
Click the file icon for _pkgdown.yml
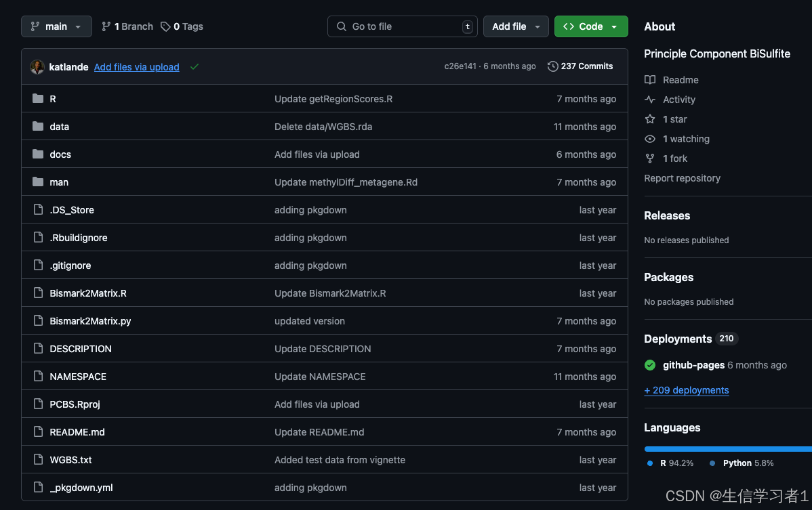pyautogui.click(x=38, y=487)
